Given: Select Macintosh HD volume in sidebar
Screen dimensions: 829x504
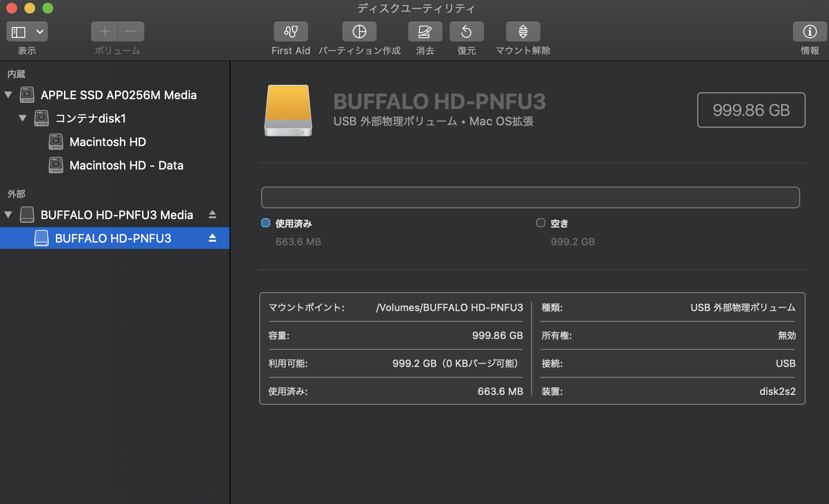Looking at the screenshot, I should (x=107, y=142).
